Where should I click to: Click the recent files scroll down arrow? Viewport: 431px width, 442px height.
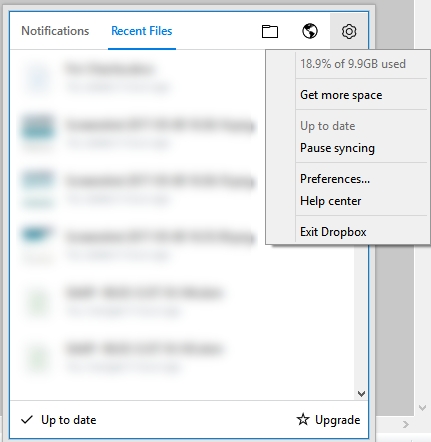(x=361, y=394)
